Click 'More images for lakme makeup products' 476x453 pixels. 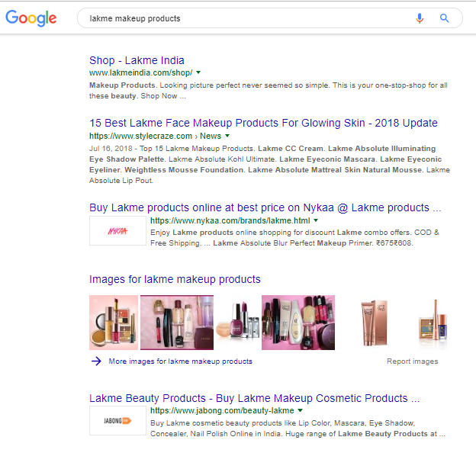click(x=180, y=361)
